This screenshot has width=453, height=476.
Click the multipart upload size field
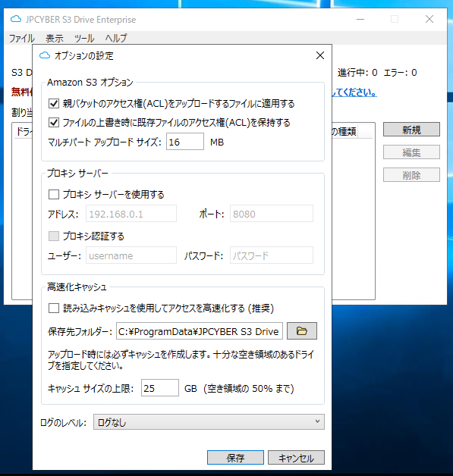pos(185,142)
